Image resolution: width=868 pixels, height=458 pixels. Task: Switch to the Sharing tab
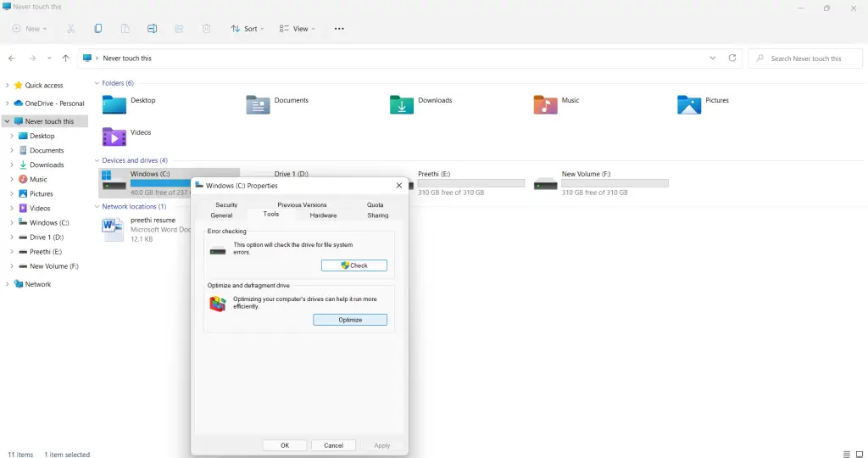[x=378, y=215]
